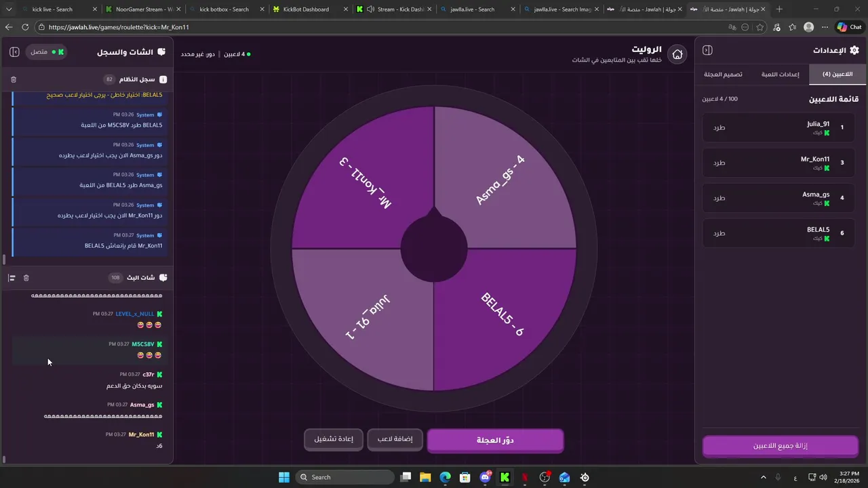Image resolution: width=868 pixels, height=488 pixels.
Task: Collapse the chat and log panel
Action: click(14, 52)
